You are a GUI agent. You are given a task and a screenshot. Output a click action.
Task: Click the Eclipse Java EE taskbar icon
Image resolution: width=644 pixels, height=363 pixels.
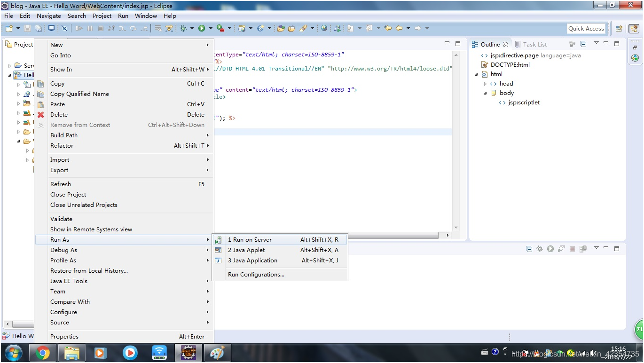188,353
